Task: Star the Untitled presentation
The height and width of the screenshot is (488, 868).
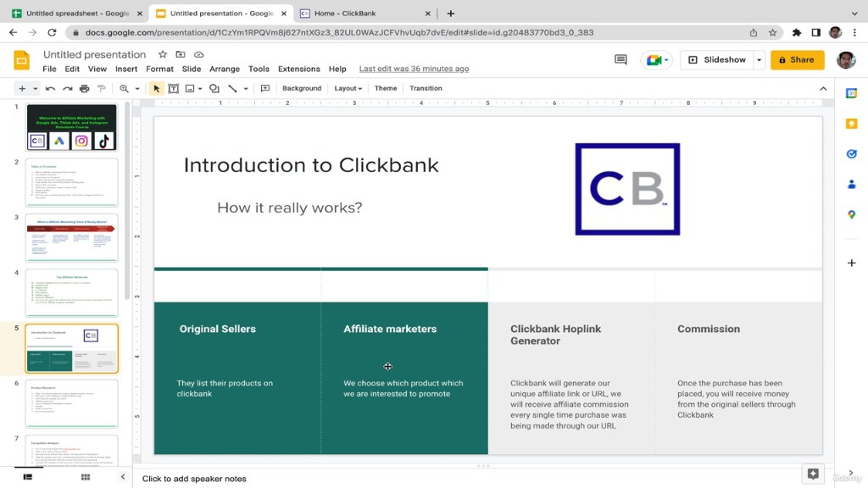Action: (x=162, y=54)
